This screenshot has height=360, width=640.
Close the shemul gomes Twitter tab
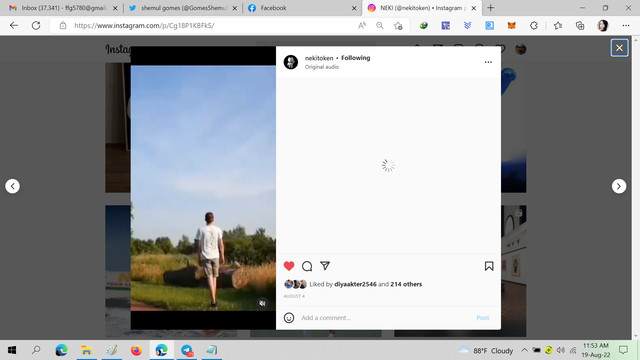click(235, 8)
